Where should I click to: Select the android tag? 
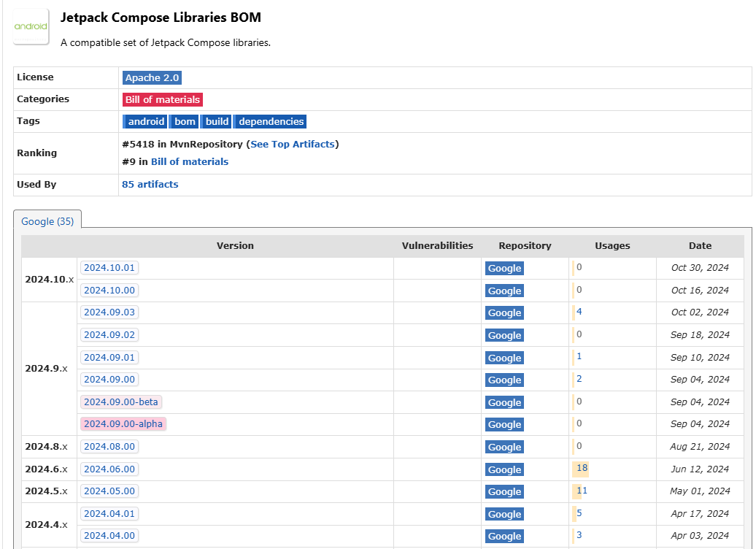(x=144, y=121)
